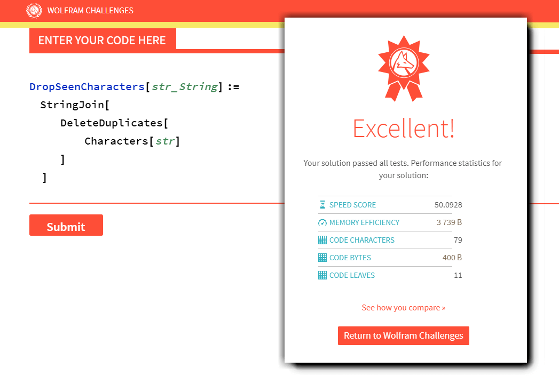Click the Excellent! heading
The height and width of the screenshot is (392, 559).
[403, 129]
